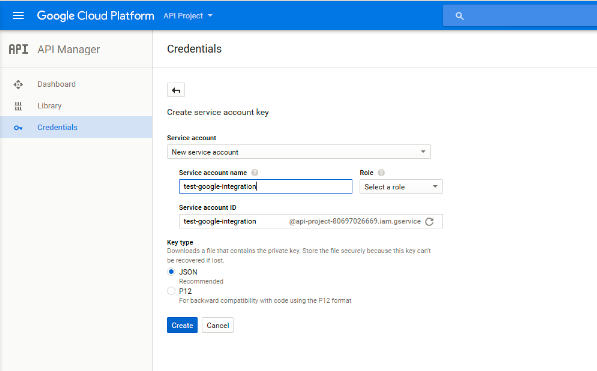Click the Dashboard sidebar icon

(x=18, y=84)
